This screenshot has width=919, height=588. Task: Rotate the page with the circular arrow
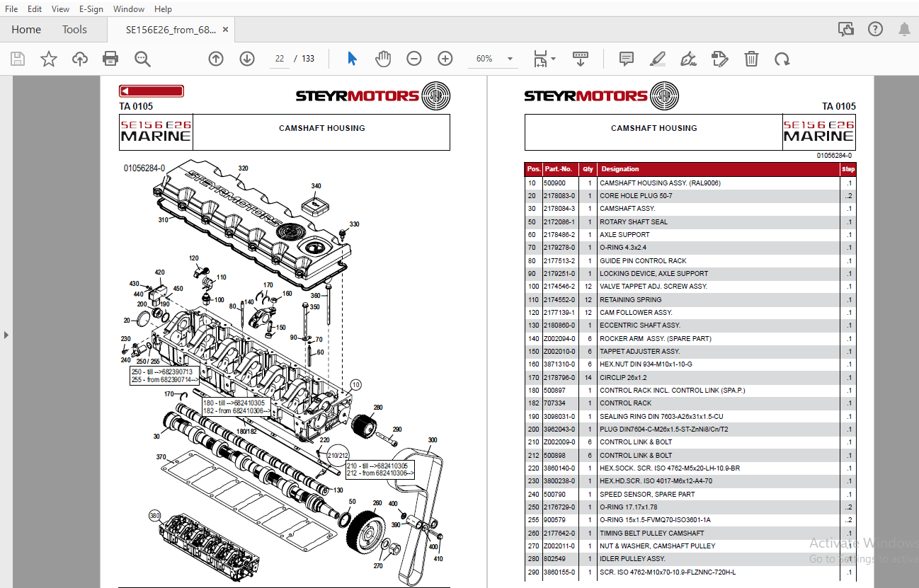coord(782,59)
